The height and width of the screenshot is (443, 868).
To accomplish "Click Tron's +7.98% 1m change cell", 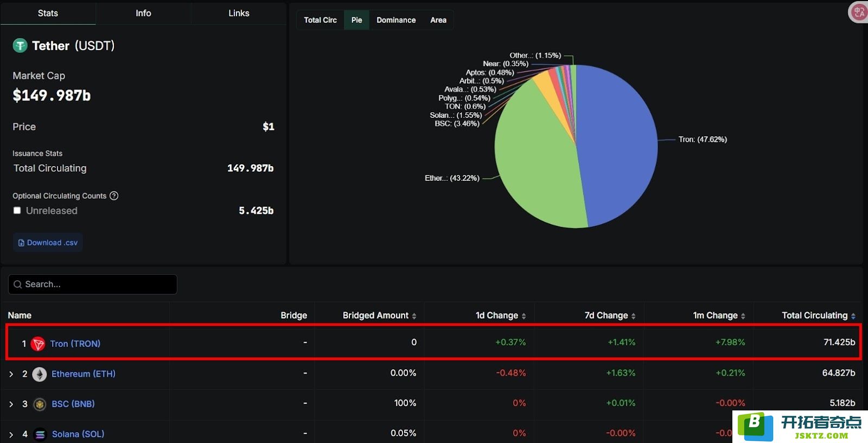I will pyautogui.click(x=730, y=343).
